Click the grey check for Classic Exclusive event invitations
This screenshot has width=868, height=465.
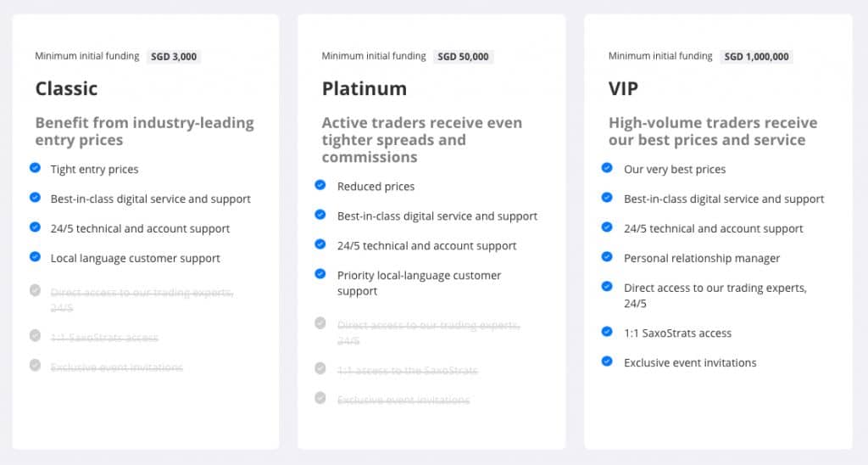coord(35,365)
